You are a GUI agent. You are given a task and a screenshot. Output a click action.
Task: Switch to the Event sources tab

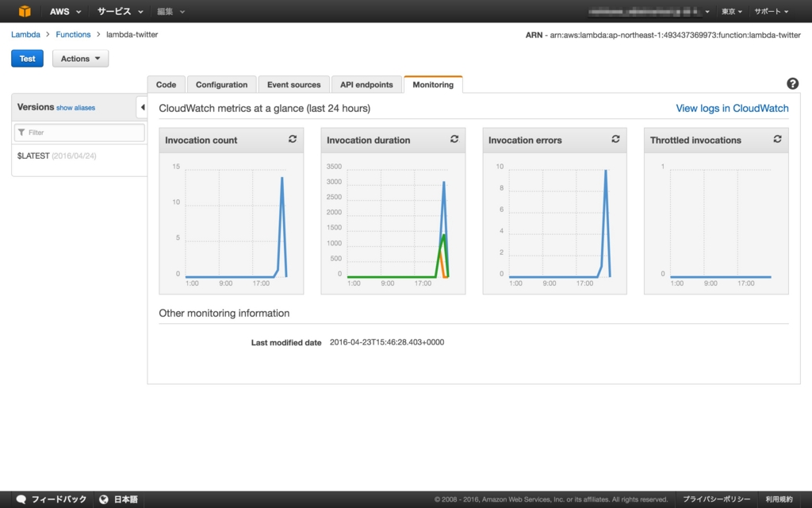[x=293, y=84]
